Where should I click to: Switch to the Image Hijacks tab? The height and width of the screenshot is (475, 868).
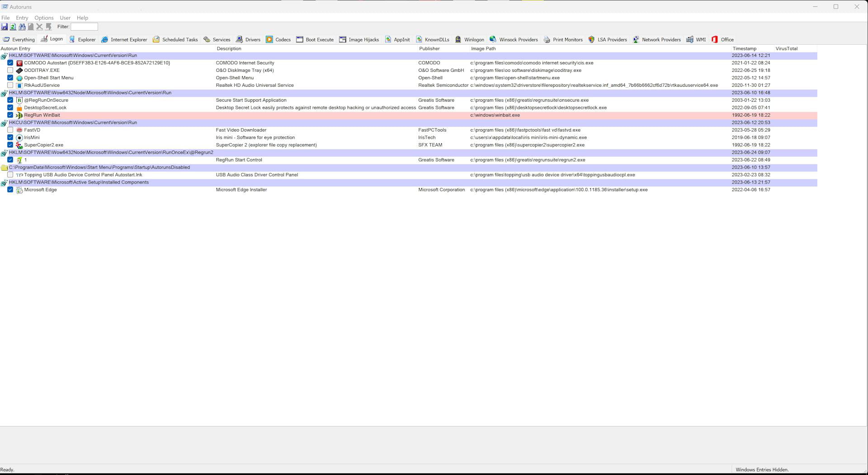(x=359, y=39)
